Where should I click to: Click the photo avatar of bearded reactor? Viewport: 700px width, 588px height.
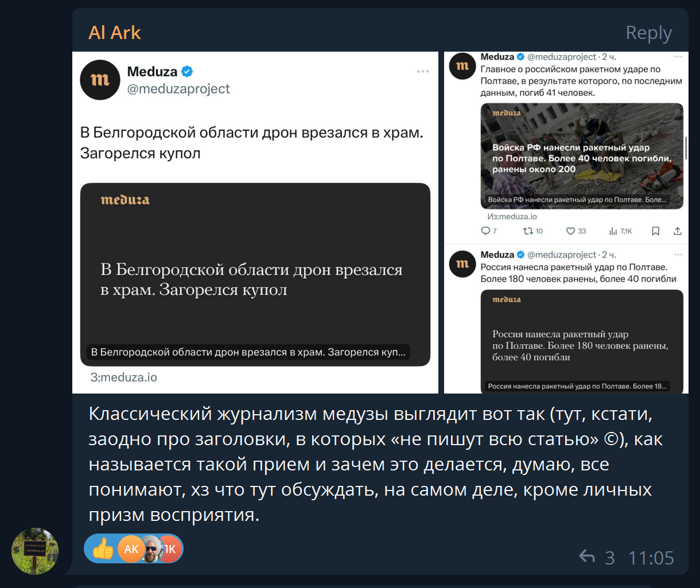coord(151,549)
